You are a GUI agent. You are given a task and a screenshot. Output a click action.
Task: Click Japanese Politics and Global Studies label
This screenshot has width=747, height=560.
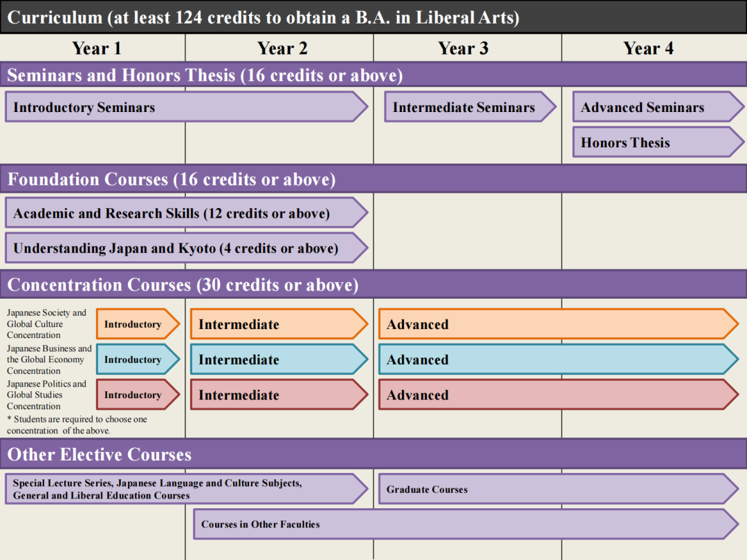[47, 395]
